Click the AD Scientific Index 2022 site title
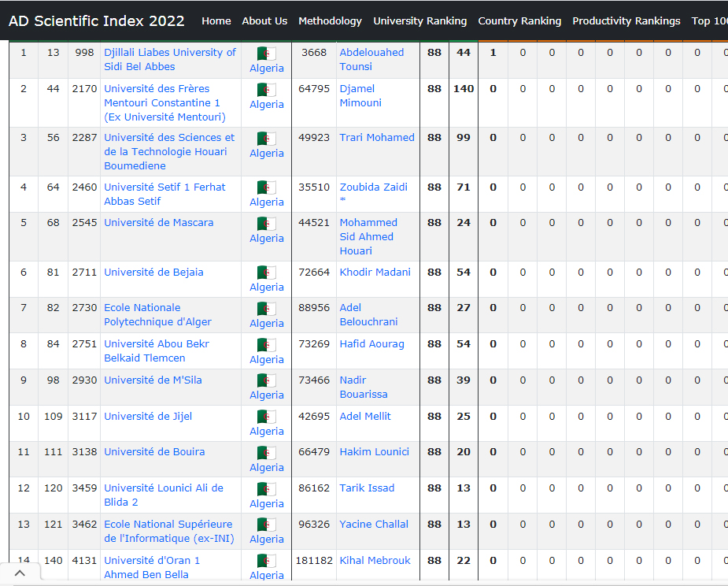The width and height of the screenshot is (728, 586). 97,21
